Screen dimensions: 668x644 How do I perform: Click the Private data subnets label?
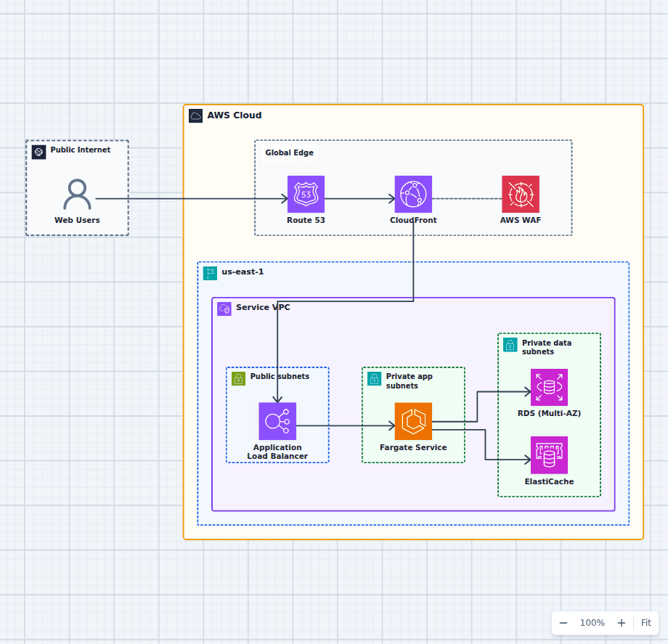(547, 347)
